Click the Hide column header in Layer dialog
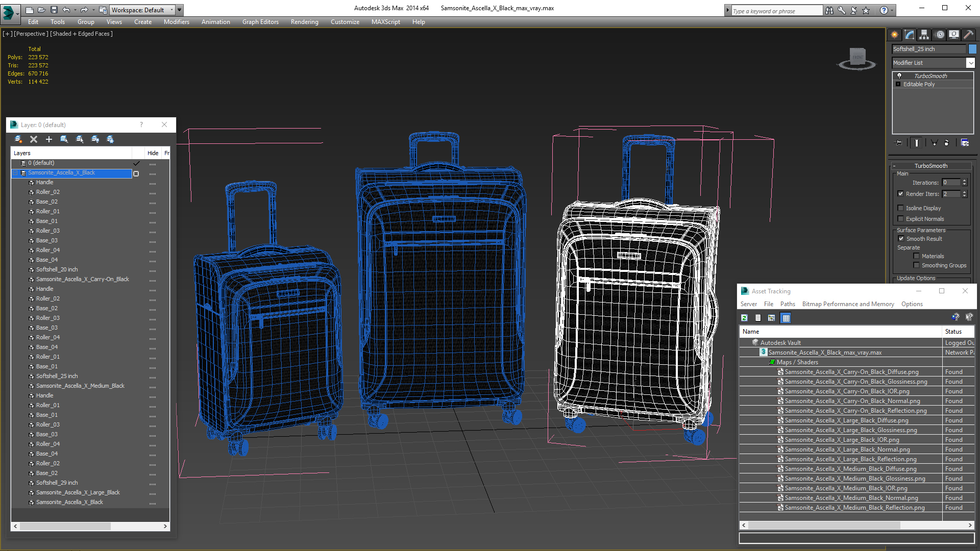The image size is (980, 551). click(153, 153)
